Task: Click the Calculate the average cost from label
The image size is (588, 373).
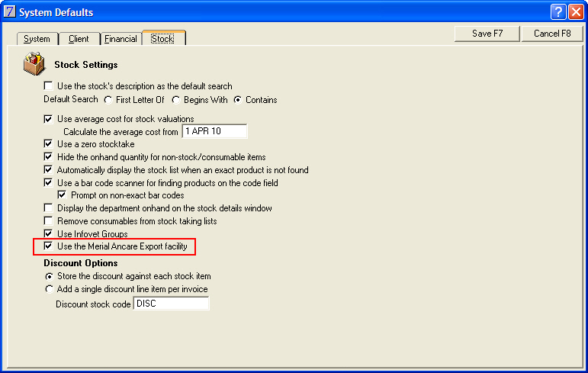Action: click(120, 132)
